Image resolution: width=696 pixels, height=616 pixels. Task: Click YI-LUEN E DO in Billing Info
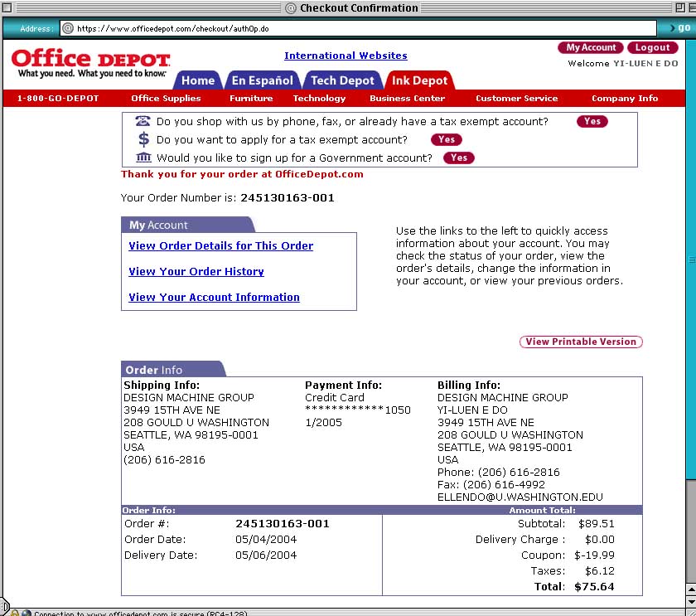click(472, 410)
